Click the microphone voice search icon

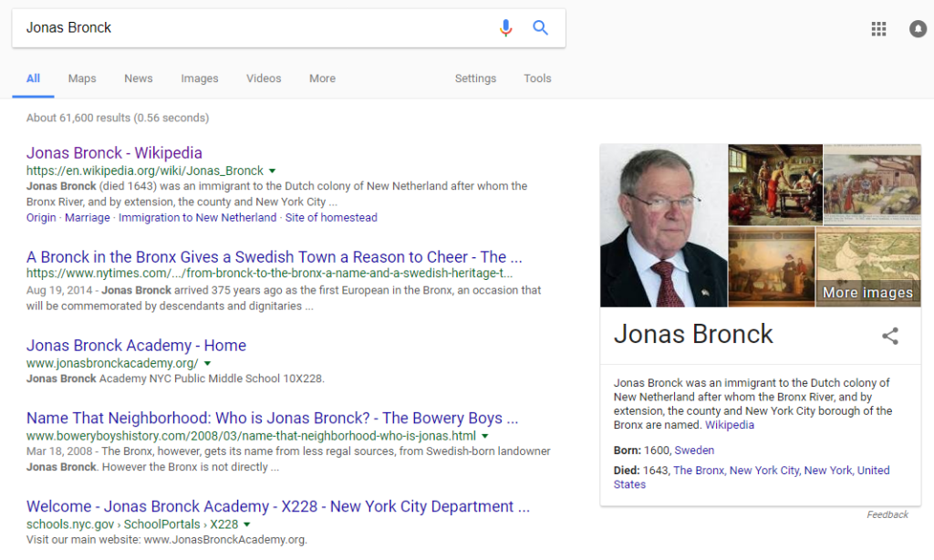point(505,28)
